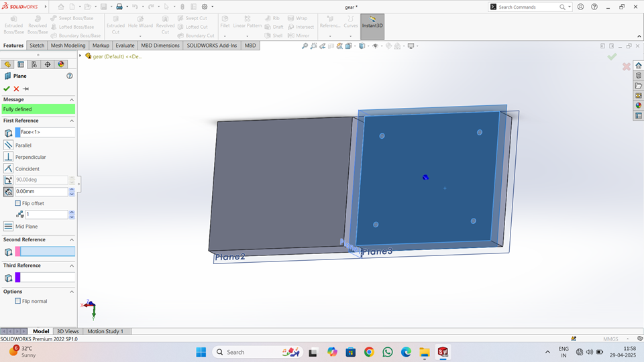Click the Zoom to Fit icon

coord(305,46)
